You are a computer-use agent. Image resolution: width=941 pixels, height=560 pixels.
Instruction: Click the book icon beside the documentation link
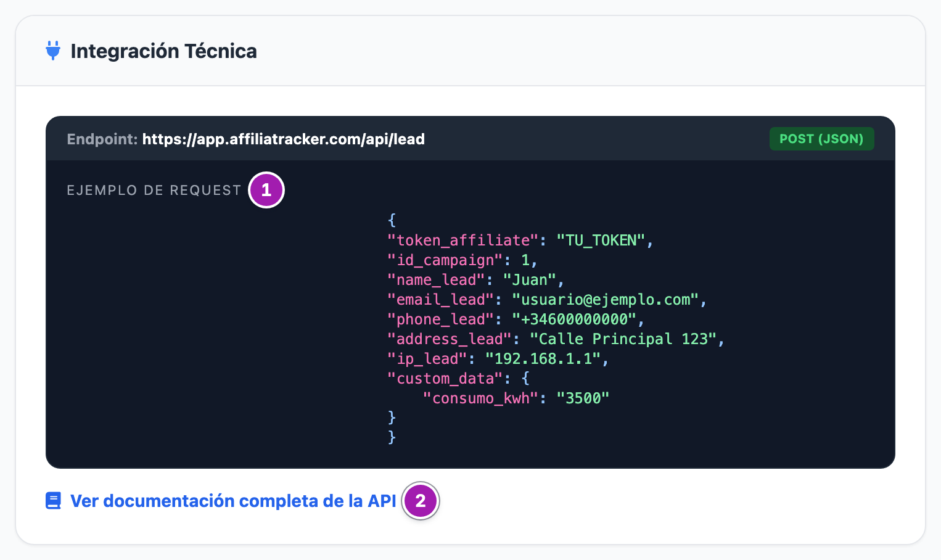(x=54, y=501)
